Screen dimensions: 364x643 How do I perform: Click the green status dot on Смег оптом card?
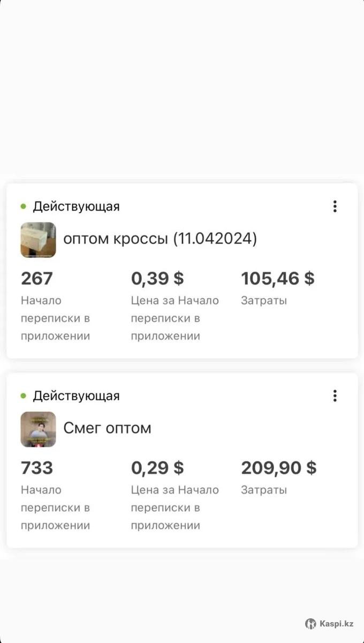pos(24,396)
